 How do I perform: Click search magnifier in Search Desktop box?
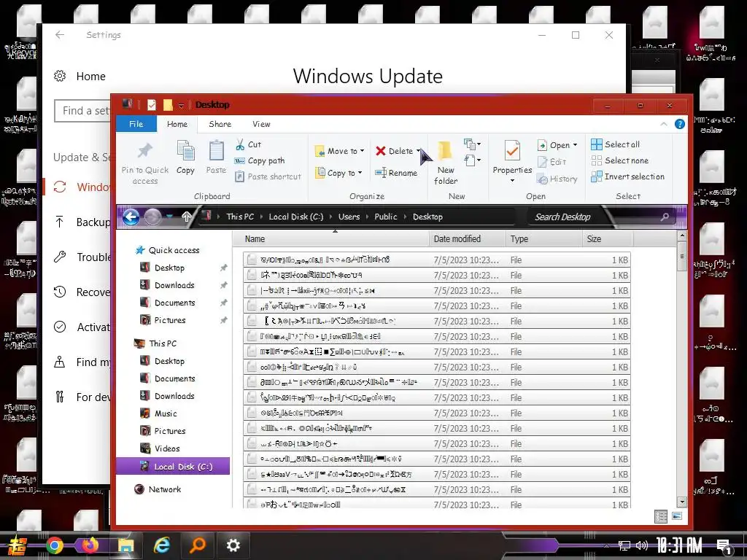tap(665, 217)
